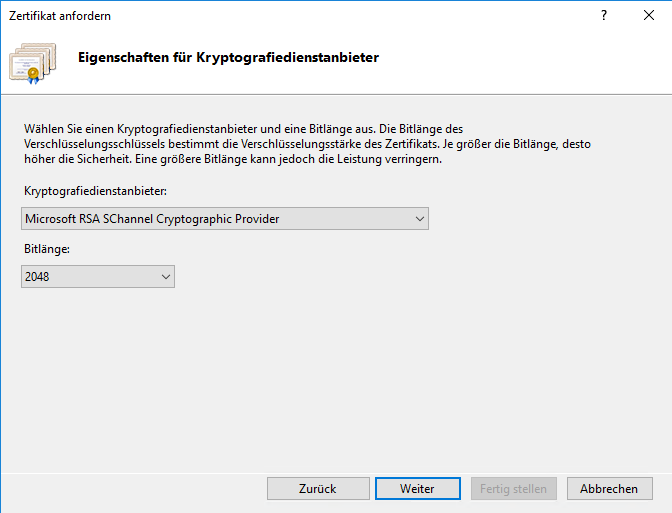
Task: Proceed with the Weiter button
Action: pyautogui.click(x=417, y=488)
